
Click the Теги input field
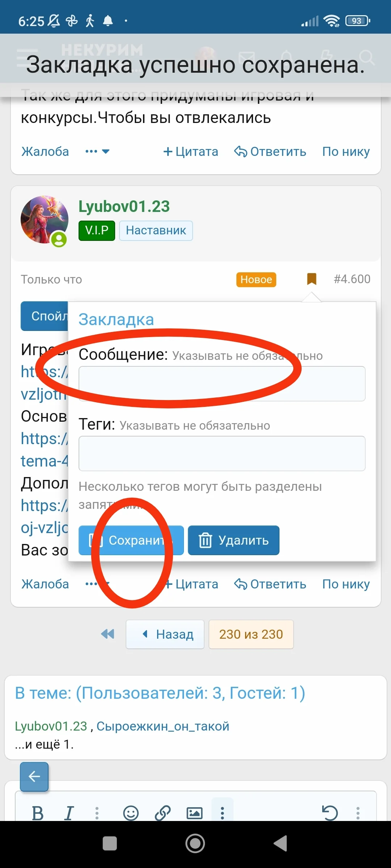tap(222, 454)
